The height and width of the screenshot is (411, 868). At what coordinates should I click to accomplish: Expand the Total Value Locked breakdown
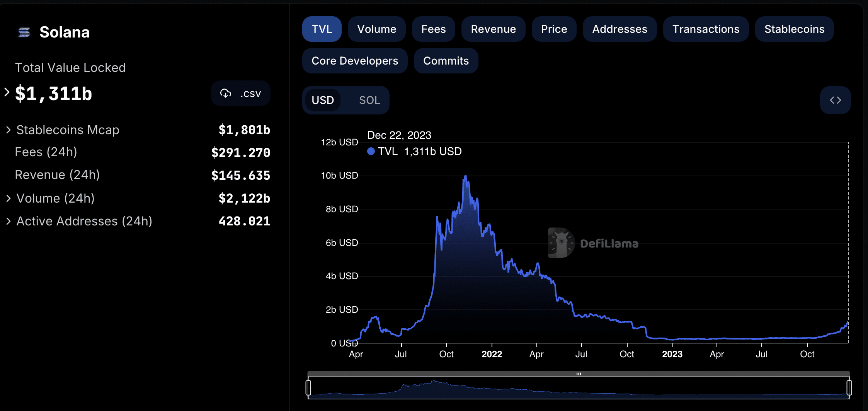(7, 92)
